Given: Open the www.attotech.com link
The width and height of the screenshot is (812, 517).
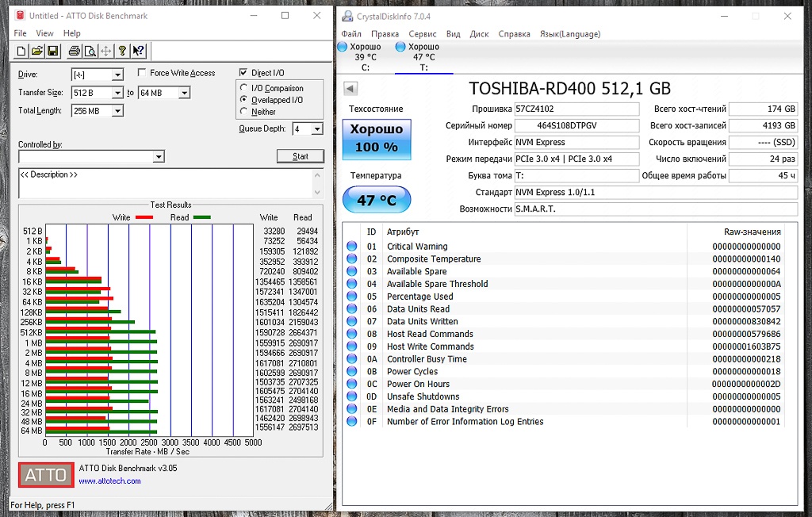Looking at the screenshot, I should click(x=109, y=481).
